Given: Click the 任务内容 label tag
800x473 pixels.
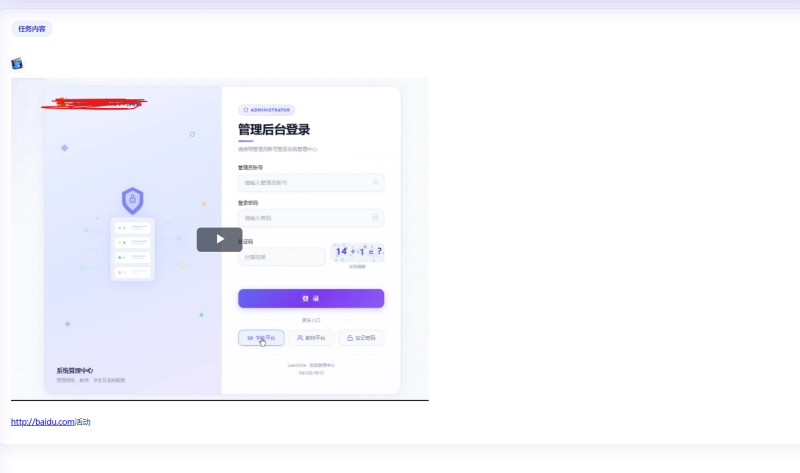Looking at the screenshot, I should [32, 29].
